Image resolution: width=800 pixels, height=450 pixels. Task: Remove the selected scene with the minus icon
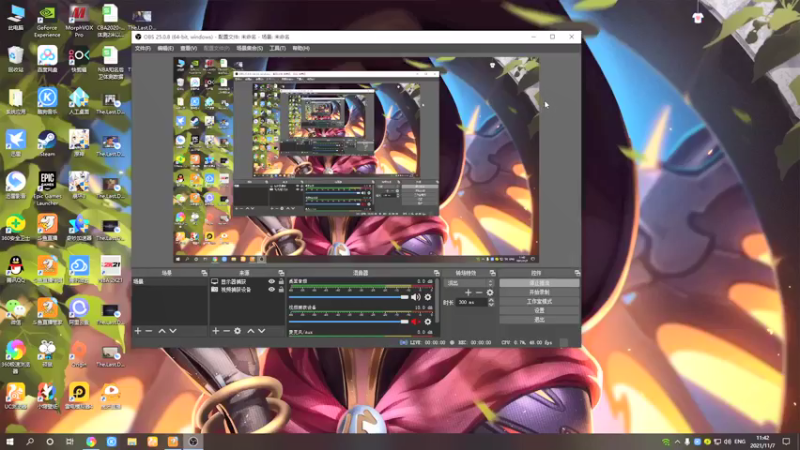(x=149, y=331)
